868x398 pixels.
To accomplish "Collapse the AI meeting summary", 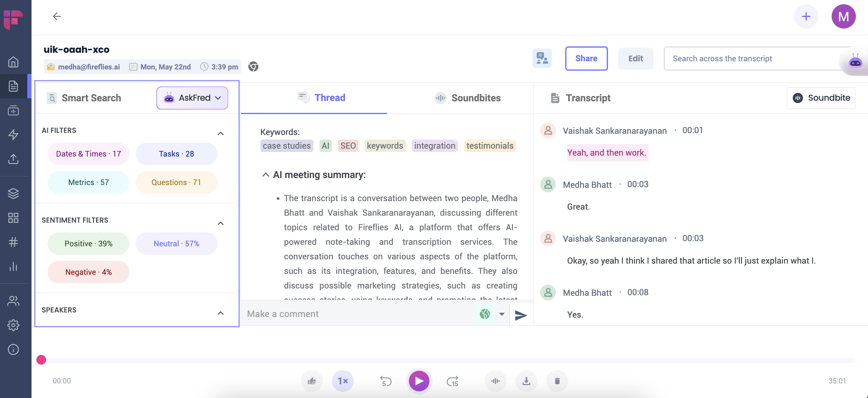I will pyautogui.click(x=265, y=175).
